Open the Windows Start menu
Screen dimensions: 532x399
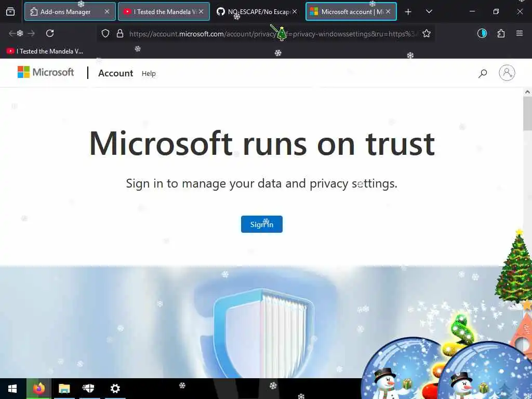click(x=12, y=389)
